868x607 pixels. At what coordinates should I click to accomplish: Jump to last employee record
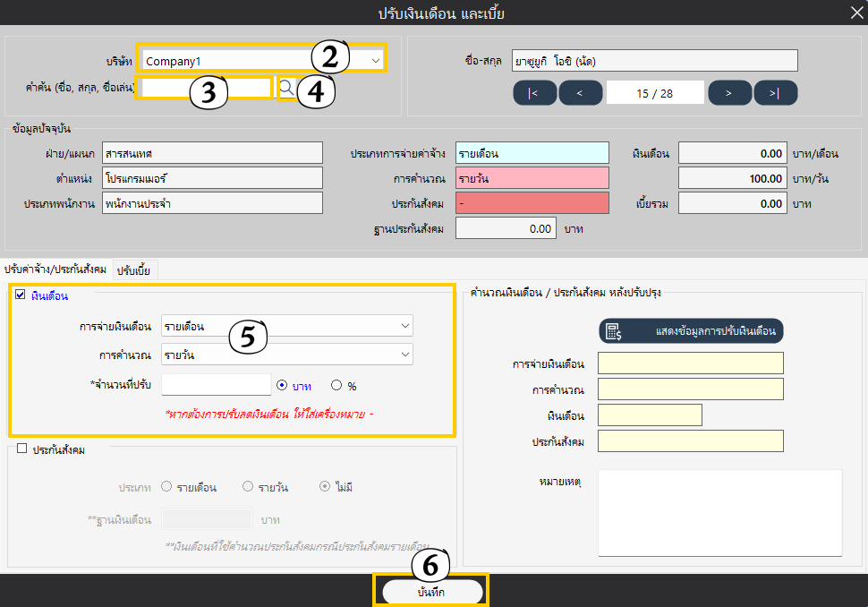click(x=775, y=93)
